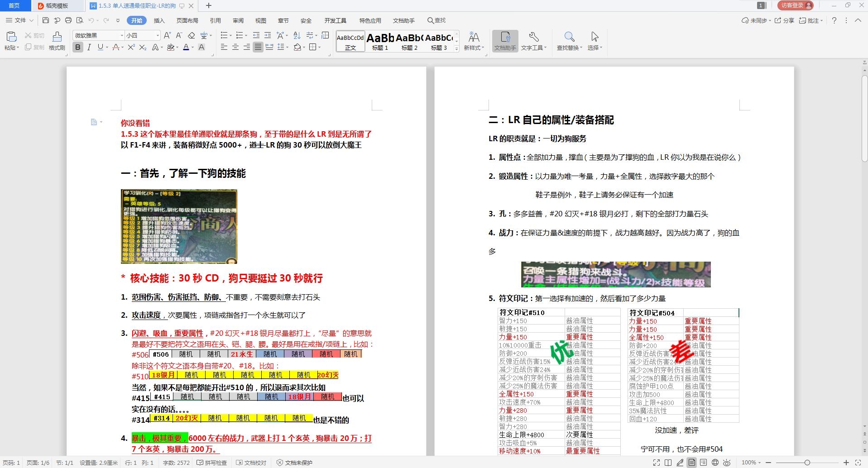Screen dimensions: 868x468
Task: Click 批注 comment button
Action: pyautogui.click(x=810, y=20)
